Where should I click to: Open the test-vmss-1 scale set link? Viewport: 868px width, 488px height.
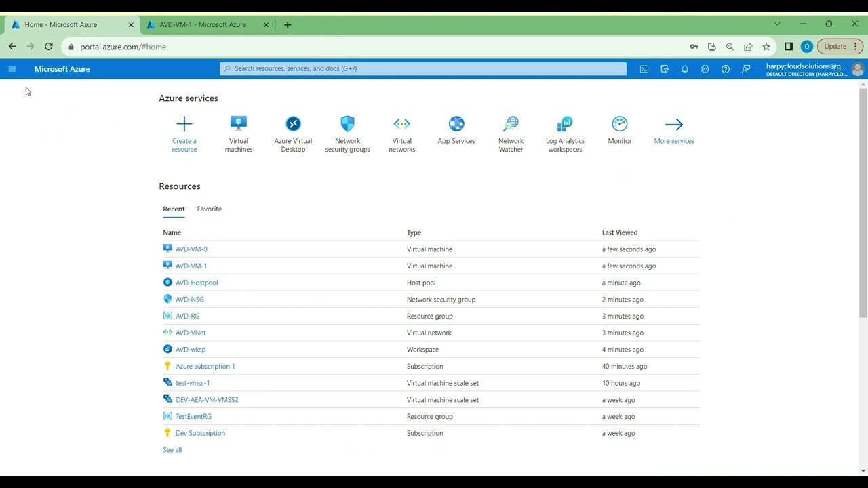[193, 383]
